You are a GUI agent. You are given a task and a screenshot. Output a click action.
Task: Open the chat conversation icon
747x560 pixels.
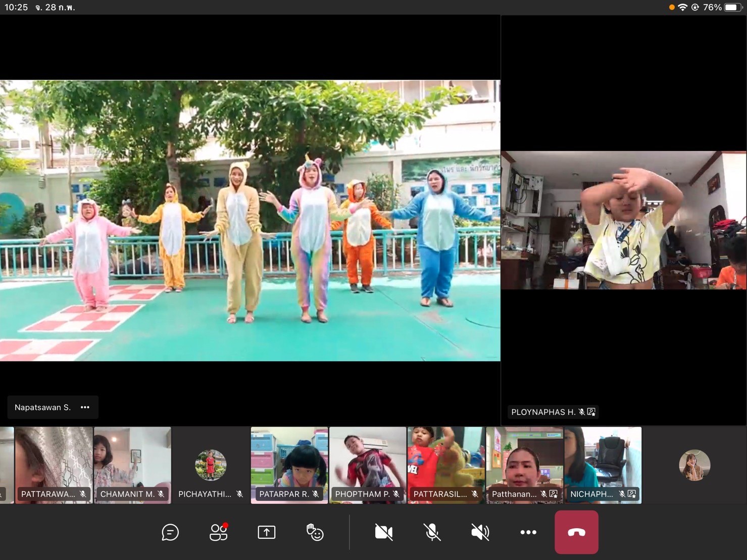(170, 532)
